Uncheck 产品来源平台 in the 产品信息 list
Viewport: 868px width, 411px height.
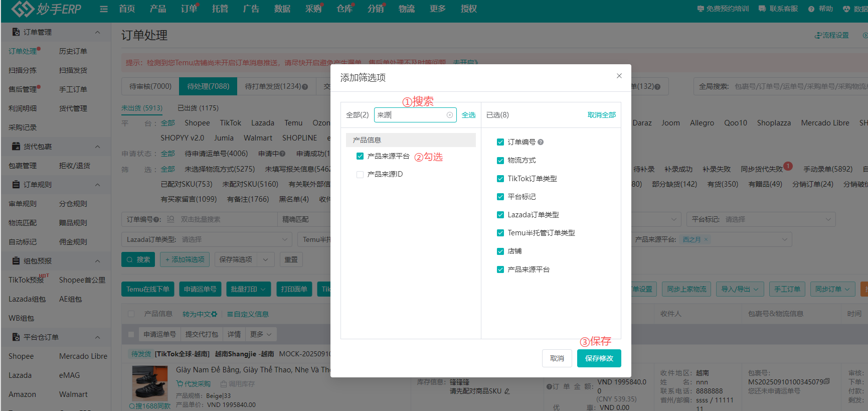click(360, 156)
